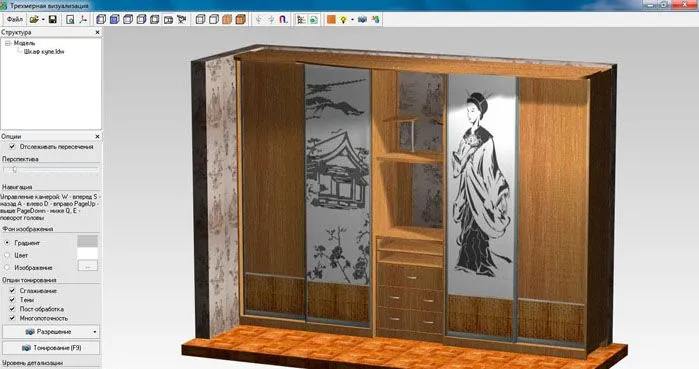Image resolution: width=699 pixels, height=369 pixels.
Task: Toggle the Отслеживать пересечения checkbox
Action: coord(12,147)
